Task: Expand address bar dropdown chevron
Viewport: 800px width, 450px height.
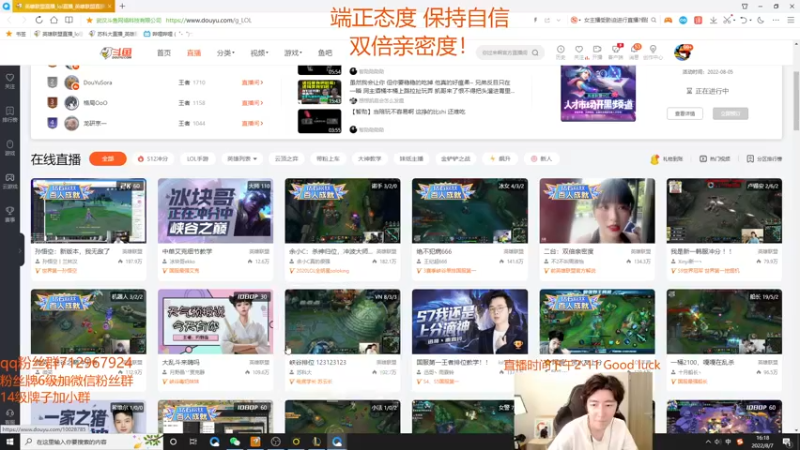Action: [559, 20]
